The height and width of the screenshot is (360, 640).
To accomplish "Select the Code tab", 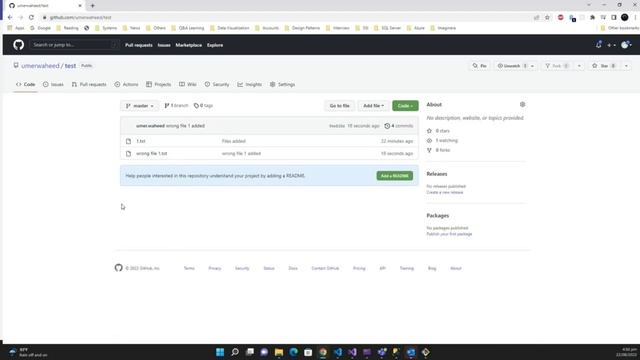I will tap(25, 84).
